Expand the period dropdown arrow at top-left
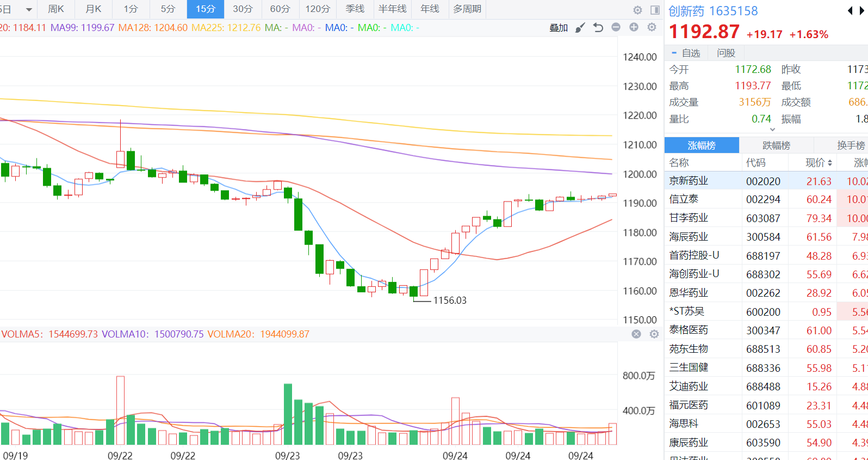This screenshot has height=460, width=868. coord(29,9)
